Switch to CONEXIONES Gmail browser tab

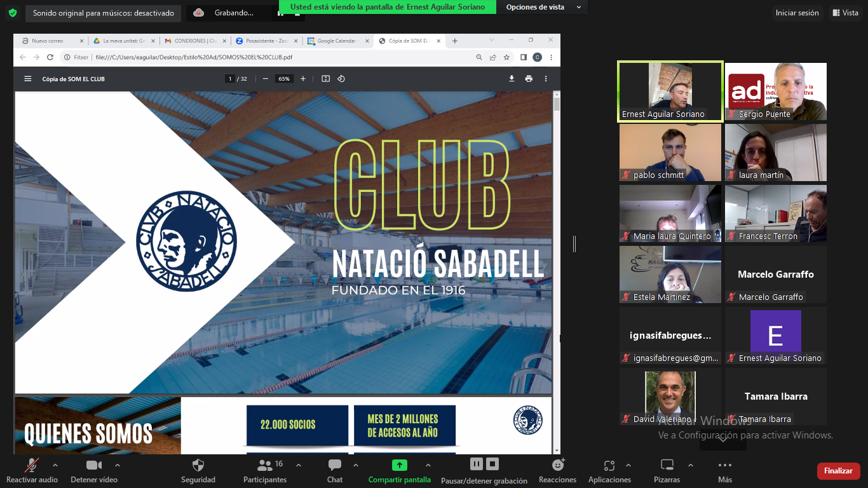tap(194, 41)
